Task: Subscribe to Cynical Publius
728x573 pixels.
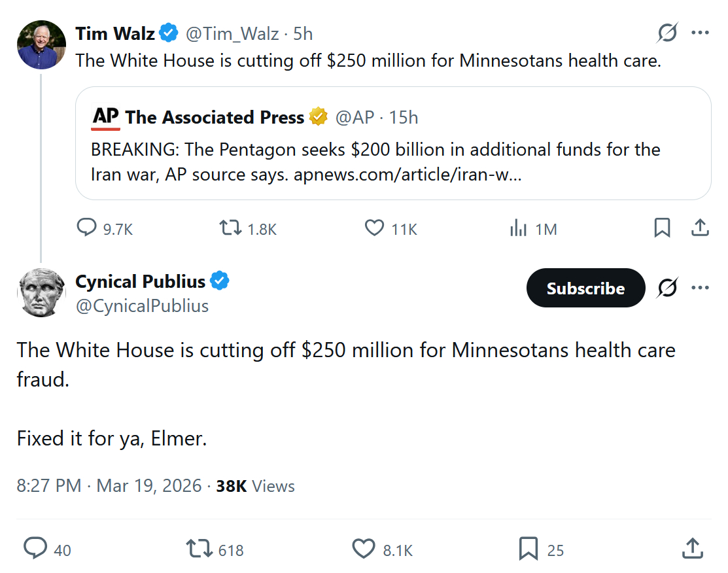Action: pyautogui.click(x=585, y=288)
